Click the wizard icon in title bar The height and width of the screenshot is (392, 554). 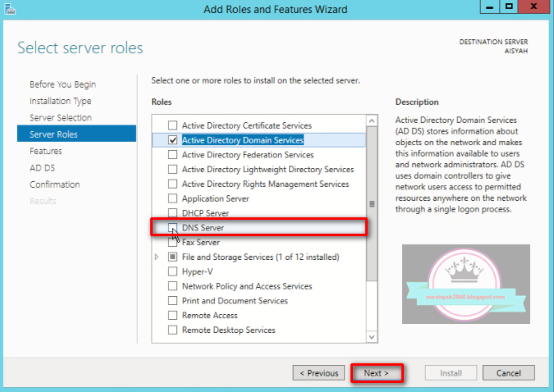(10, 9)
